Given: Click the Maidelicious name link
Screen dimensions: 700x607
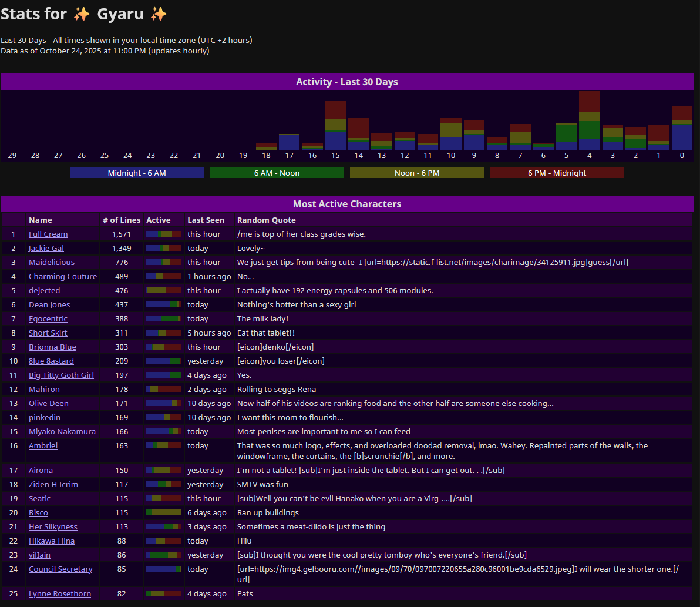Looking at the screenshot, I should click(51, 262).
